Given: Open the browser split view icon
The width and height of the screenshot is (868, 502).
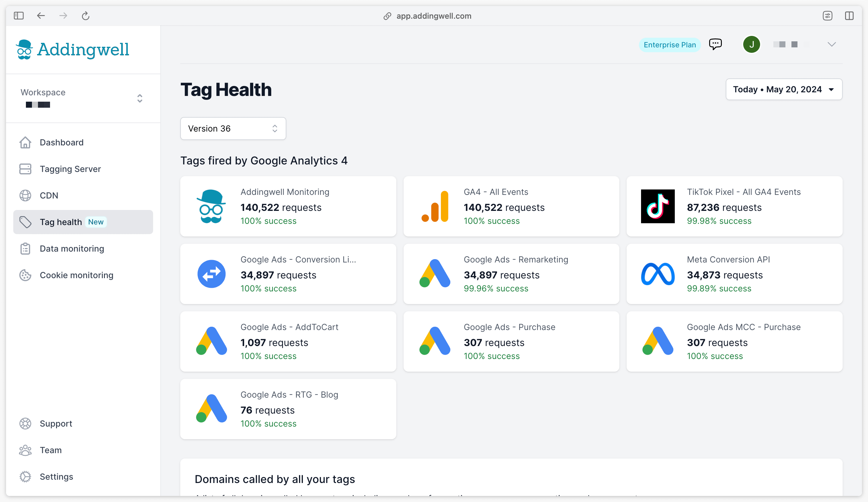Looking at the screenshot, I should tap(849, 15).
